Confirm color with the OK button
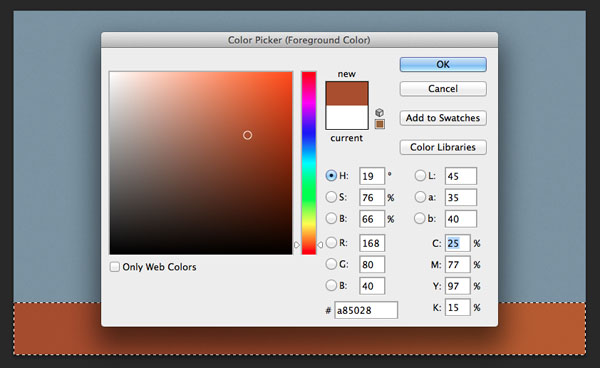This screenshot has width=600, height=368. click(443, 64)
